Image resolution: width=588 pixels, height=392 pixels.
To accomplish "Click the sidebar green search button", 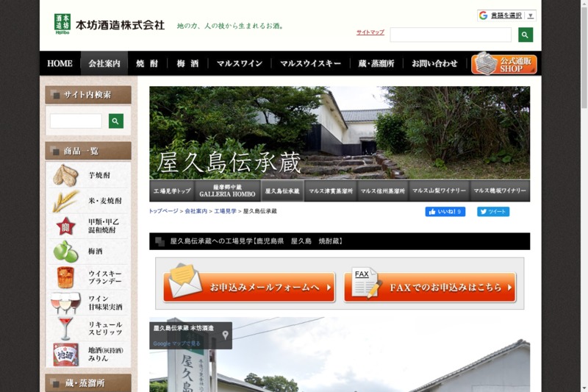I will coord(115,121).
